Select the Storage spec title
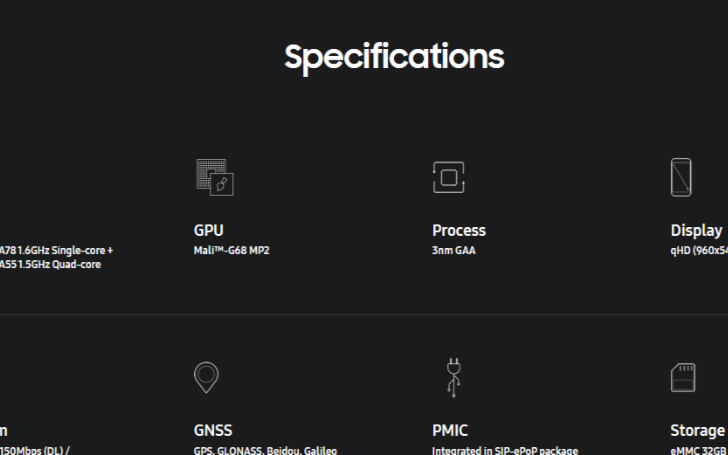The height and width of the screenshot is (455, 728). (x=697, y=430)
